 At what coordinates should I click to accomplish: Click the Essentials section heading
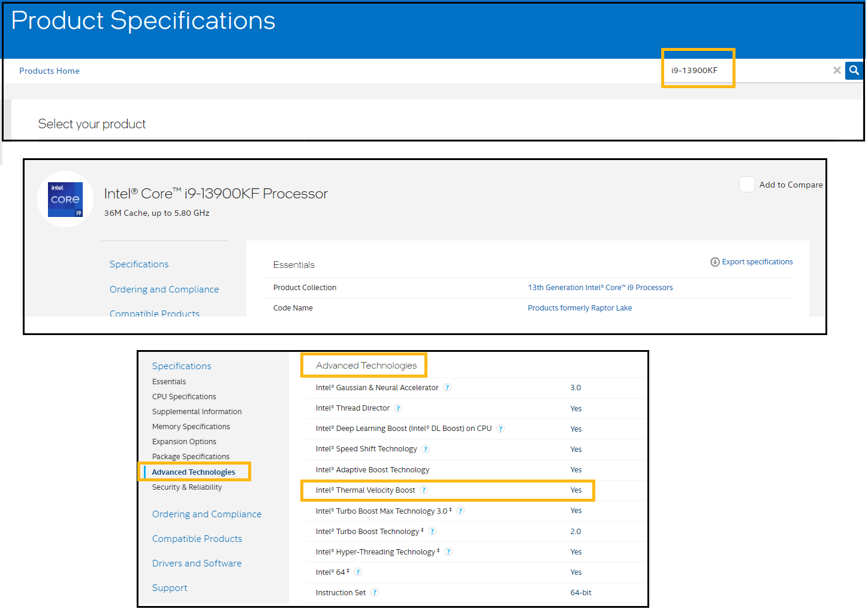294,265
